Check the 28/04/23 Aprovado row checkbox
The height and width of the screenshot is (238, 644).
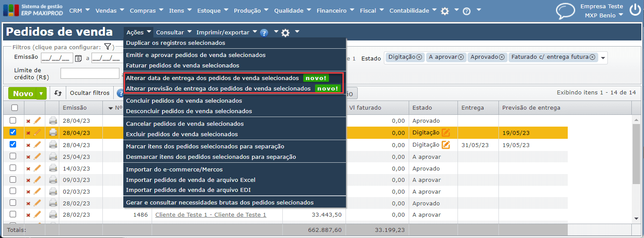point(13,121)
